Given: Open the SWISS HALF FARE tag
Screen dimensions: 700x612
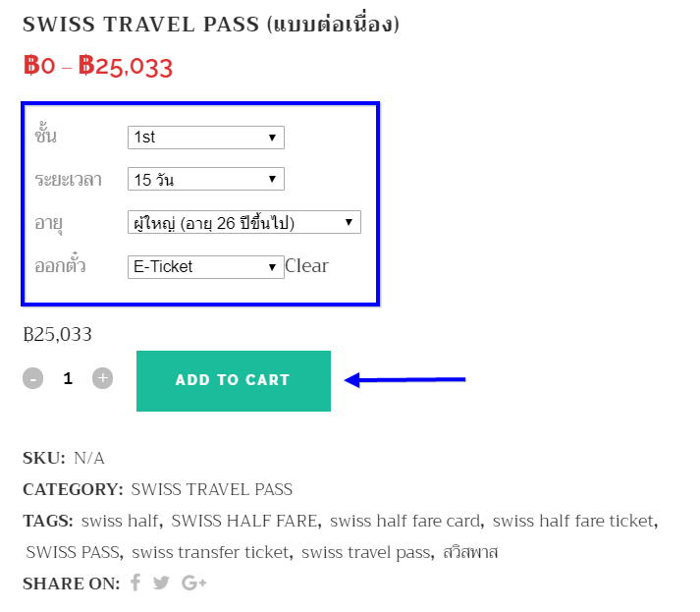Looking at the screenshot, I should click(x=244, y=521).
